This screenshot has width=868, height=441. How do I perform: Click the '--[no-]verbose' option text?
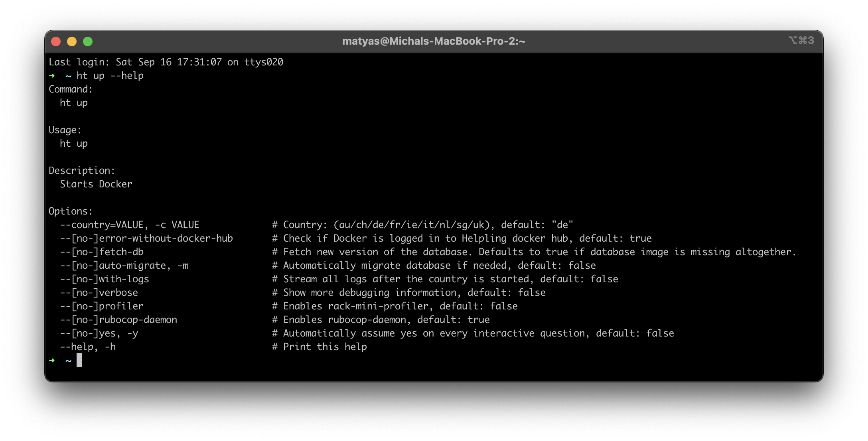[99, 293]
